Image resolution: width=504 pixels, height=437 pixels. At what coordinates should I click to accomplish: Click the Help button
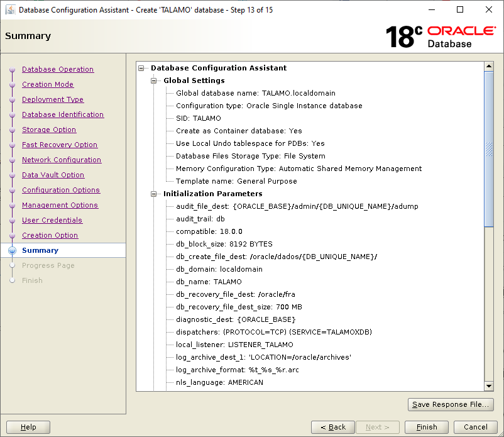[28, 427]
